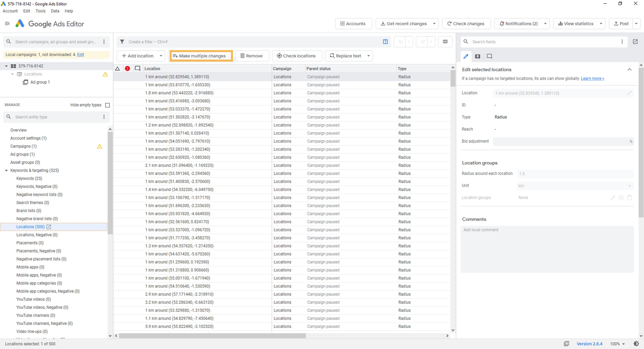Screen dimensions: 644x349
Task: Open the Tools menu
Action: (x=40, y=11)
